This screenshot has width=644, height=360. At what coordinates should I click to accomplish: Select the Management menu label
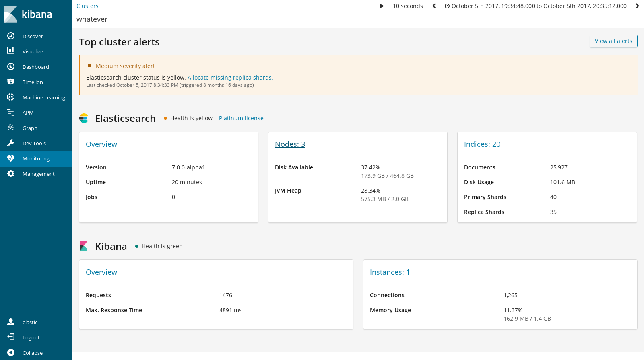38,174
